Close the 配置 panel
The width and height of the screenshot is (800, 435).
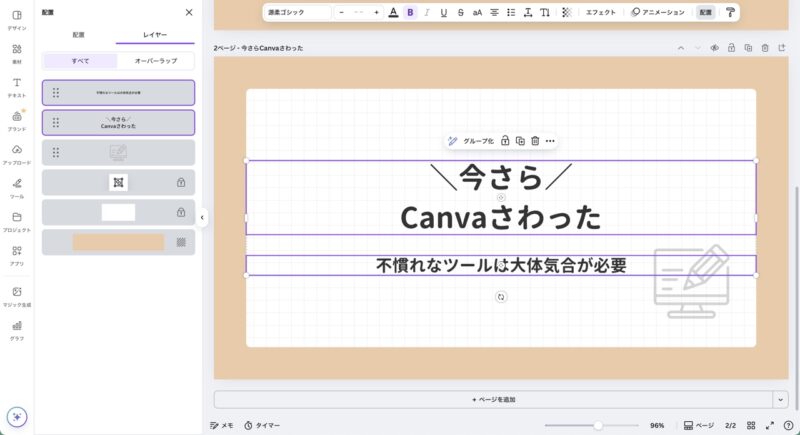(x=189, y=12)
